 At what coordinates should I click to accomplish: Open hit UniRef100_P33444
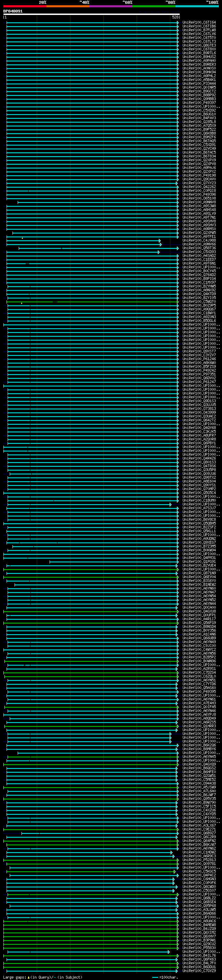[x=199, y=84]
